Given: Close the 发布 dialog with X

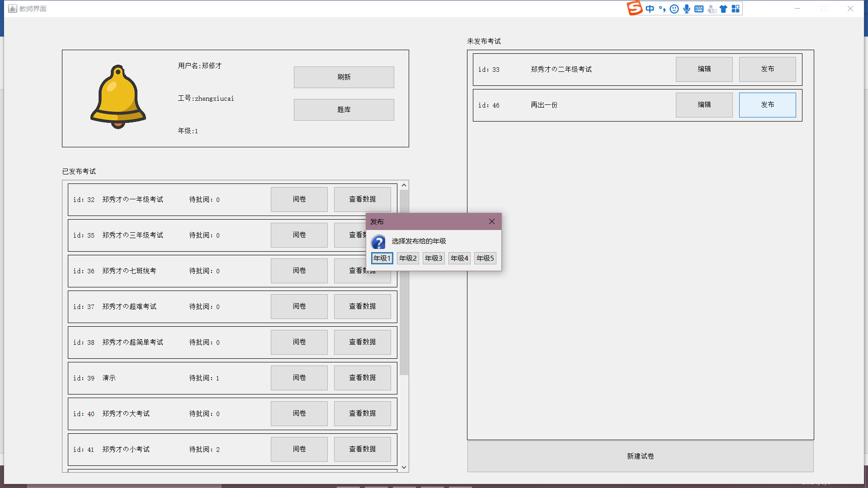Looking at the screenshot, I should point(492,221).
